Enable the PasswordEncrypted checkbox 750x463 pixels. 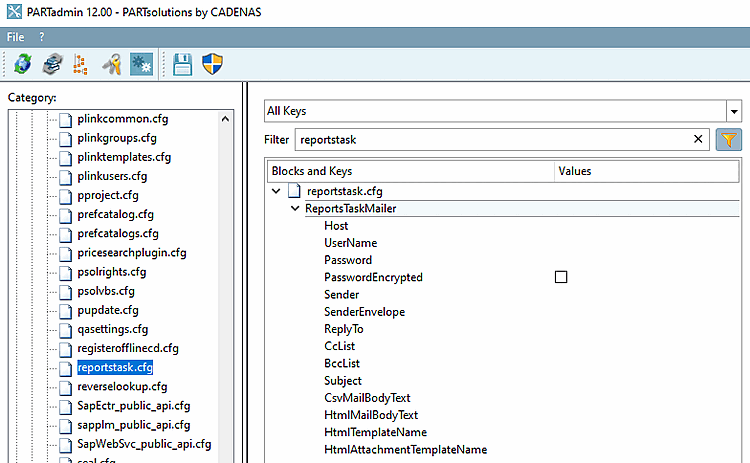[561, 277]
